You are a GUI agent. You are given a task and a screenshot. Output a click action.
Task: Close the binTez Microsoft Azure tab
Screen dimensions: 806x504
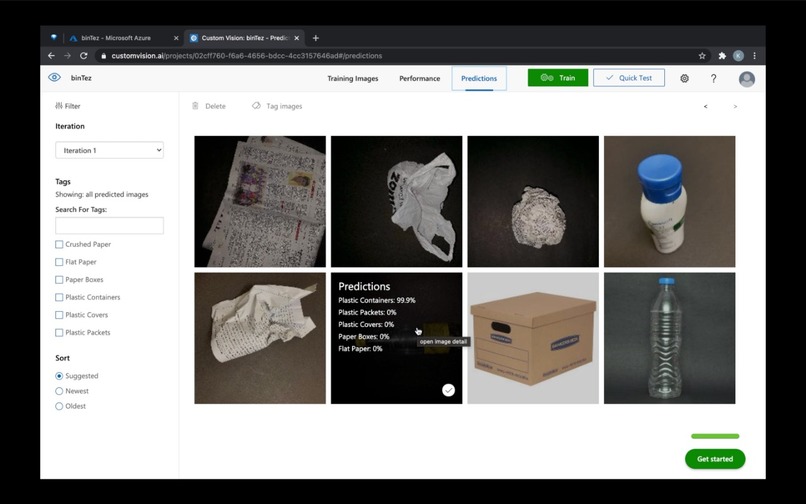click(x=176, y=38)
